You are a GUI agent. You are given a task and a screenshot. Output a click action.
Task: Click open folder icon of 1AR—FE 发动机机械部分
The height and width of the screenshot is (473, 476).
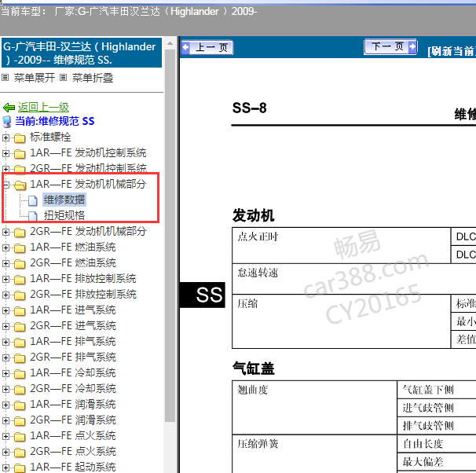(x=20, y=185)
